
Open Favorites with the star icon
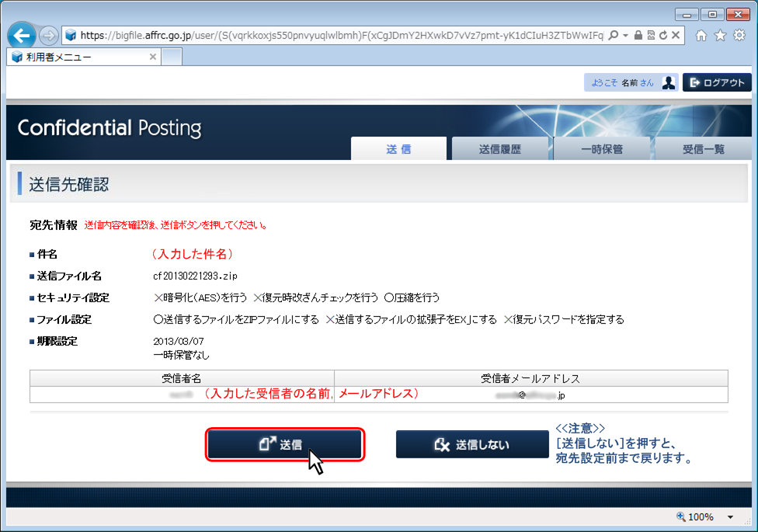(721, 36)
